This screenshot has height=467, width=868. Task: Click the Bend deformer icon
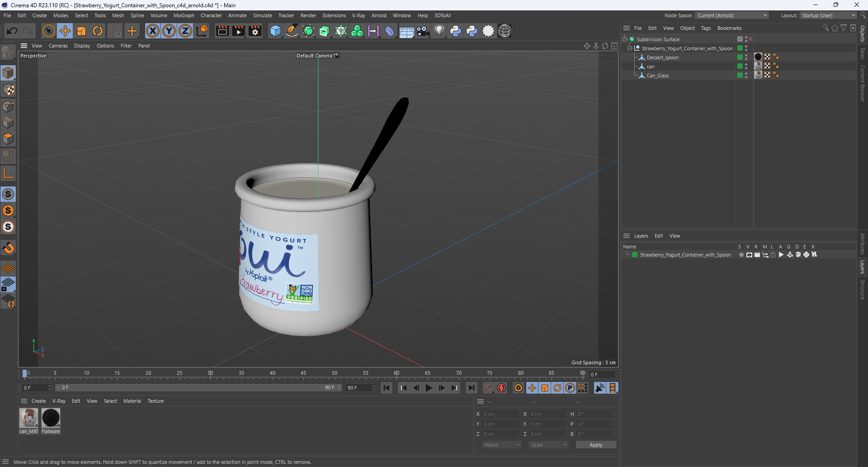[x=390, y=31]
